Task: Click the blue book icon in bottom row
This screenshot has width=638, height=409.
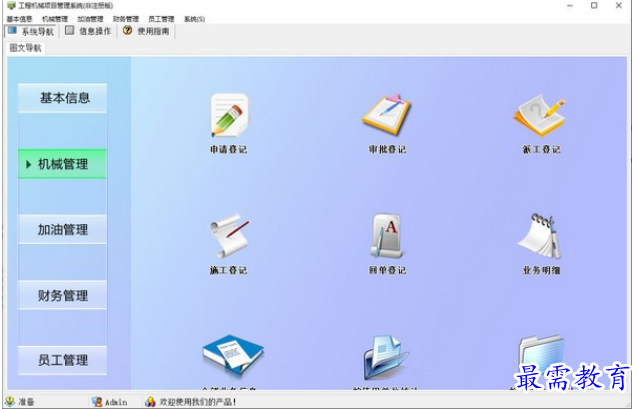Action: coord(233,354)
